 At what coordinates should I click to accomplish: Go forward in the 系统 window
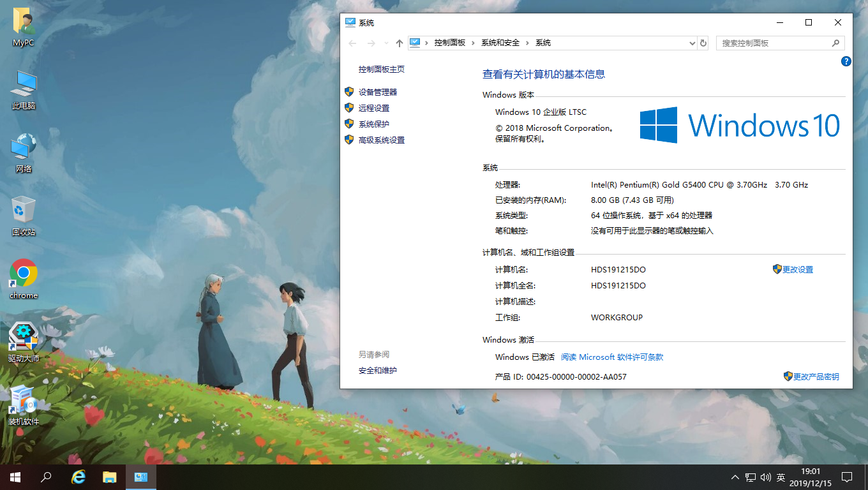pos(371,43)
